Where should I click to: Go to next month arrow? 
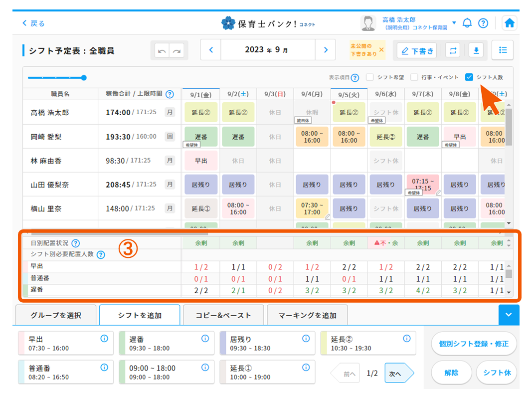[326, 50]
